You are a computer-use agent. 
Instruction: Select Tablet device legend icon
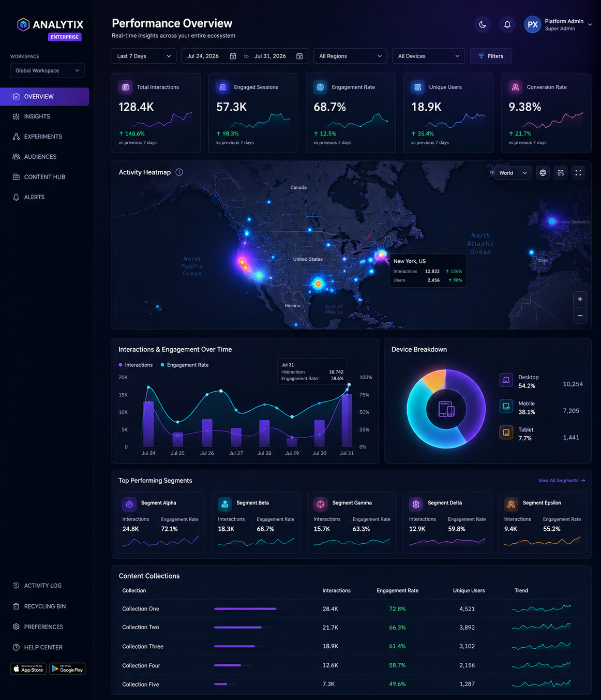[x=506, y=433]
